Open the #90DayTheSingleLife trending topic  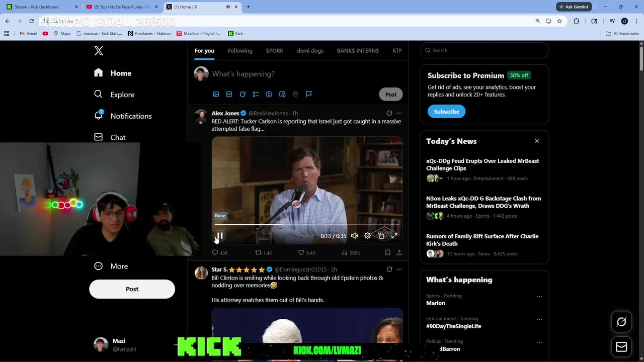(453, 326)
